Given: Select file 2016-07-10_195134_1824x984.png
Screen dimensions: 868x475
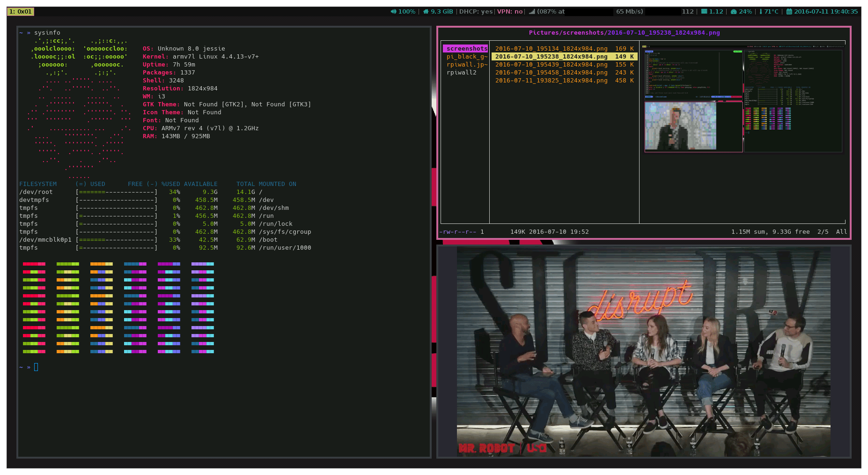Looking at the screenshot, I should pos(564,49).
